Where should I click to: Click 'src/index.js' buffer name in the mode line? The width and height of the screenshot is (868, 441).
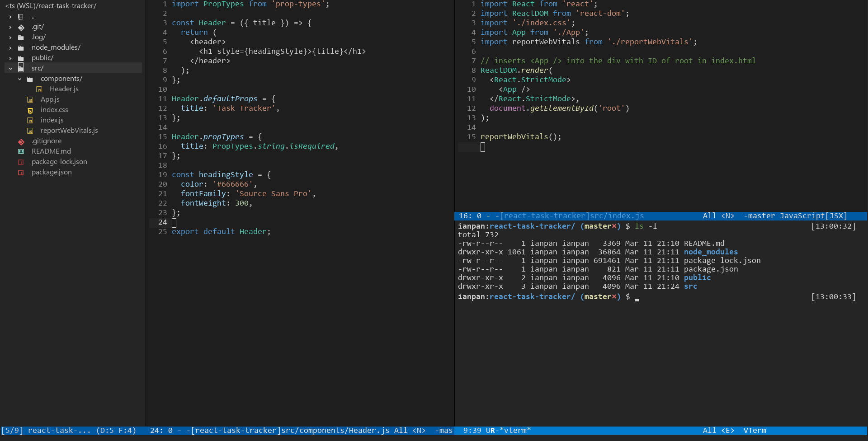pyautogui.click(x=616, y=216)
